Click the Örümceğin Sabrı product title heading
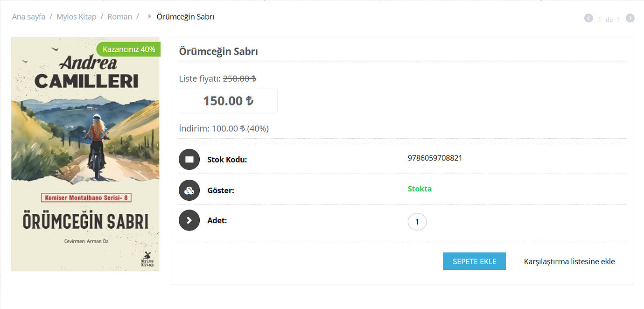This screenshot has height=309, width=644. click(218, 51)
